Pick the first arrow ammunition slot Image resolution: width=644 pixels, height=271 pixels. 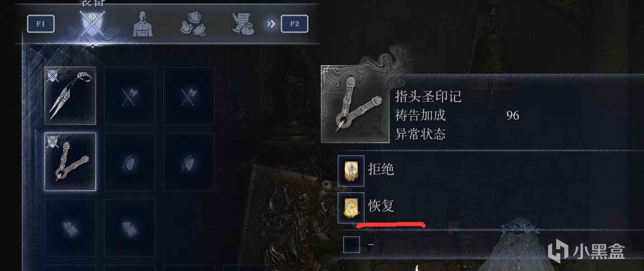[70, 228]
